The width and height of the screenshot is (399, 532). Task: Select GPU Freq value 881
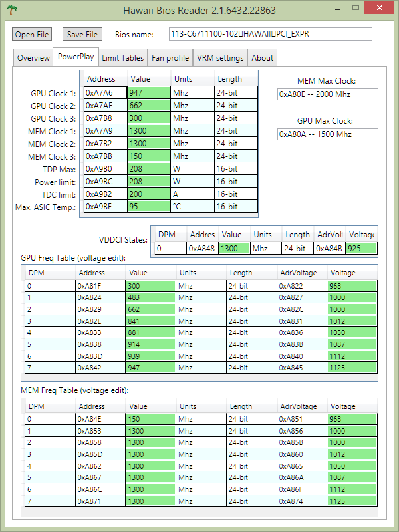(150, 332)
